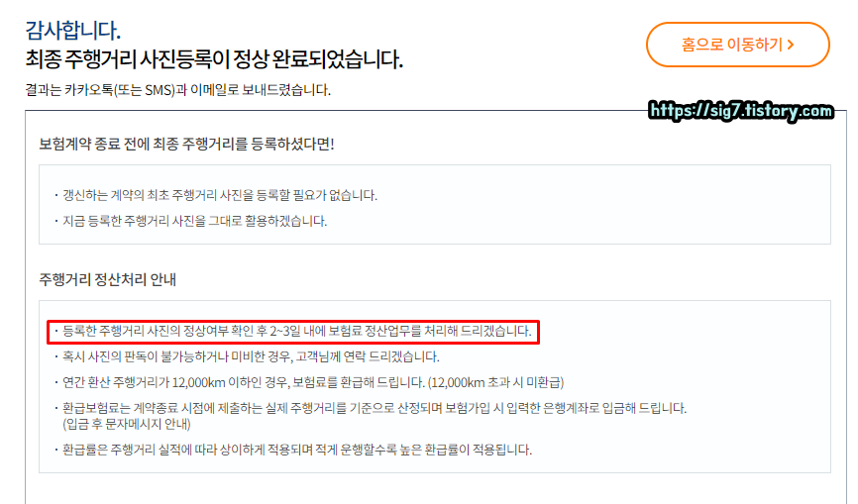
Task: Click the 최종 주행거리 사진등록 완료 headline
Action: pyautogui.click(x=214, y=59)
